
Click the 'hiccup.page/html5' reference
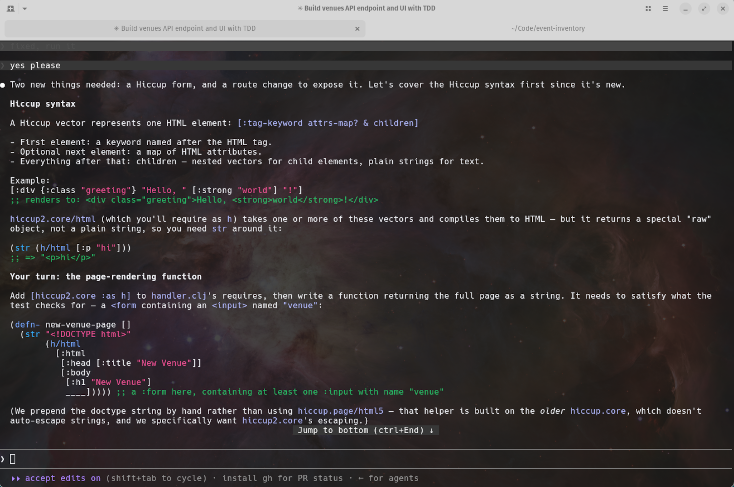(340, 411)
